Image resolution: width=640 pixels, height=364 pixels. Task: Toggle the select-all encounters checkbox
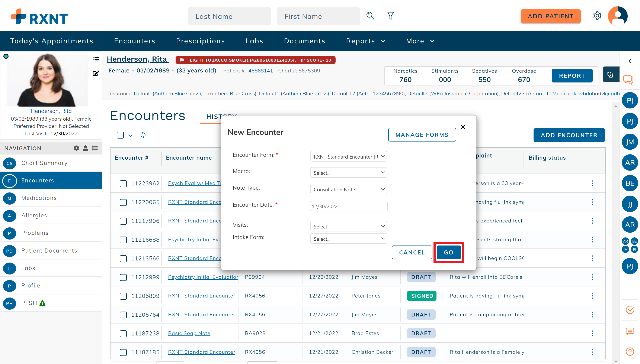click(x=120, y=135)
